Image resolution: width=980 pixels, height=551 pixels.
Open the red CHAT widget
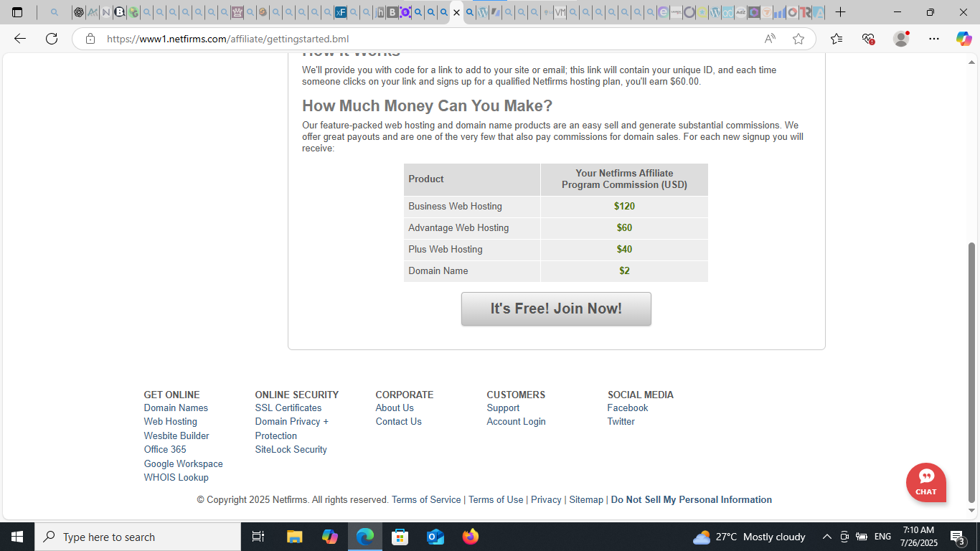926,482
